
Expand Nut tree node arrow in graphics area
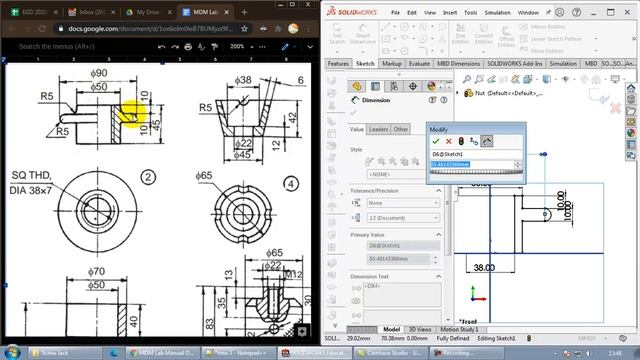click(458, 93)
